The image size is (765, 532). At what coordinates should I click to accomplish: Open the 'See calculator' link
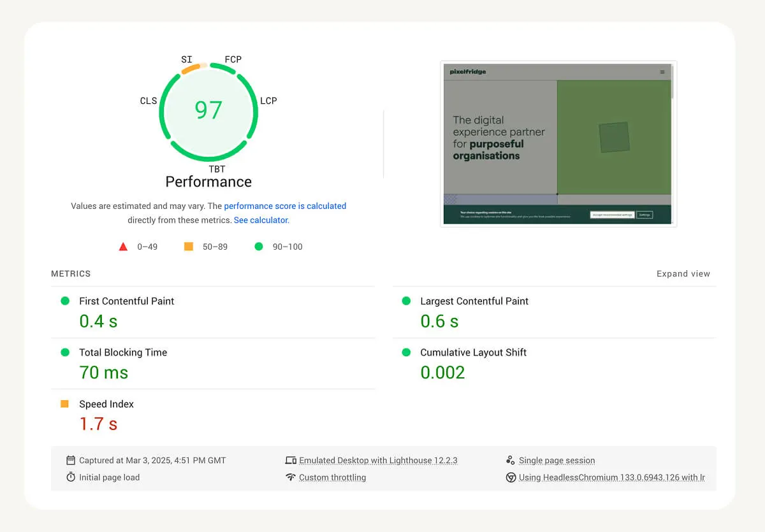tap(261, 220)
